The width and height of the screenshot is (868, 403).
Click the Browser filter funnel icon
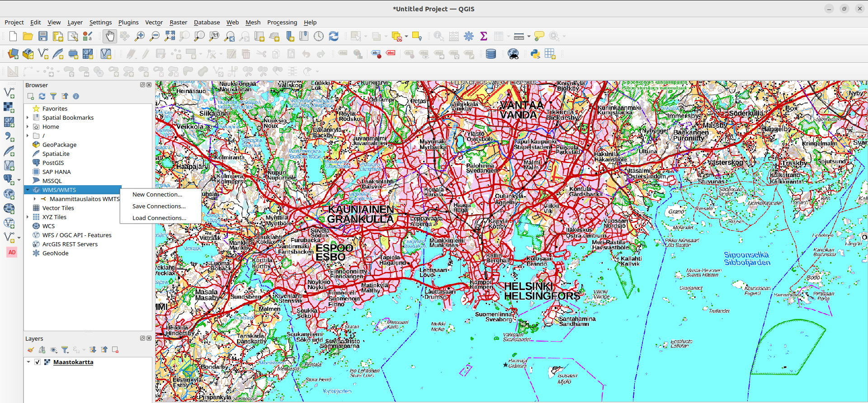point(53,96)
